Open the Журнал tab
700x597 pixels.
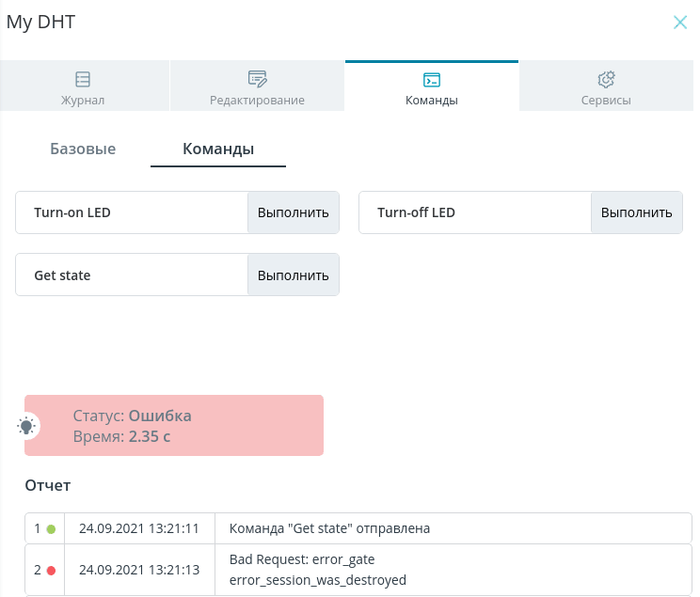pos(85,86)
